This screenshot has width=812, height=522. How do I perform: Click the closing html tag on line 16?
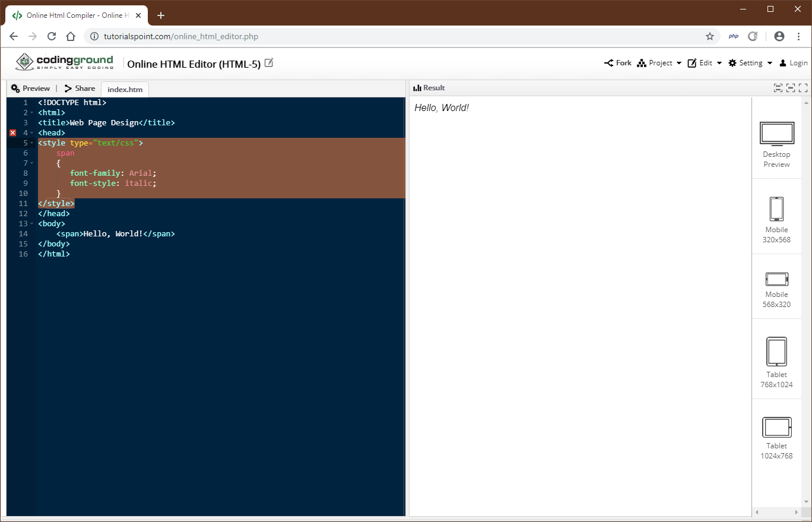(54, 254)
